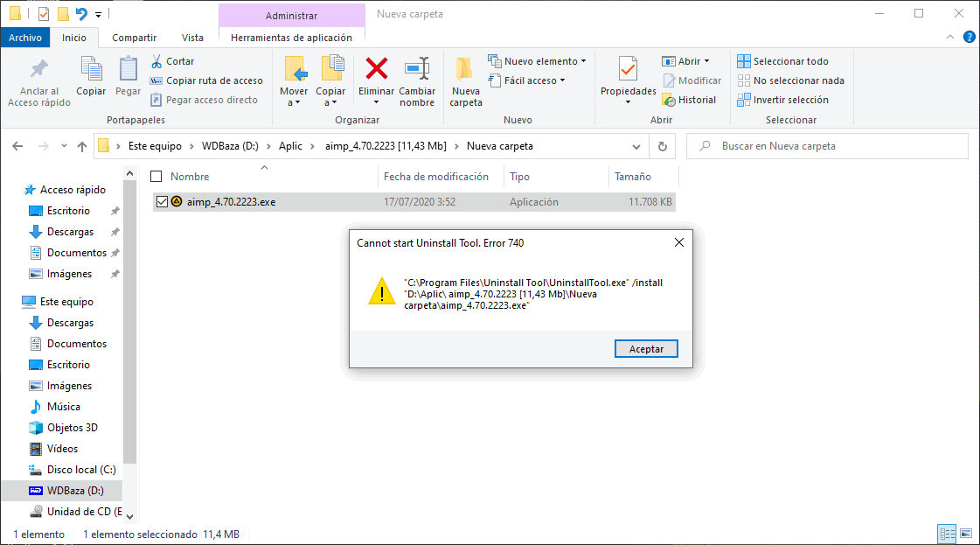
Task: Switch to details view in status bar
Action: click(948, 534)
